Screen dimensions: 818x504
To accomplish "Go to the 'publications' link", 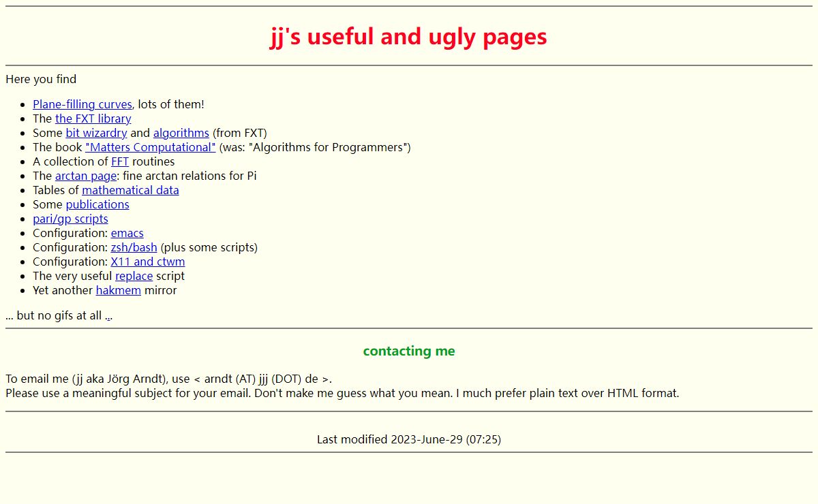I will (x=97, y=204).
